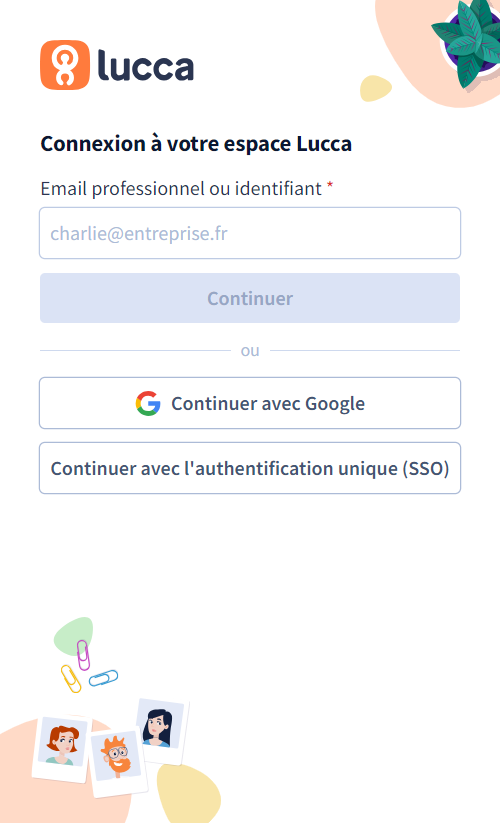
Task: Click the Email professionnel ou identifiant label
Action: 181,188
